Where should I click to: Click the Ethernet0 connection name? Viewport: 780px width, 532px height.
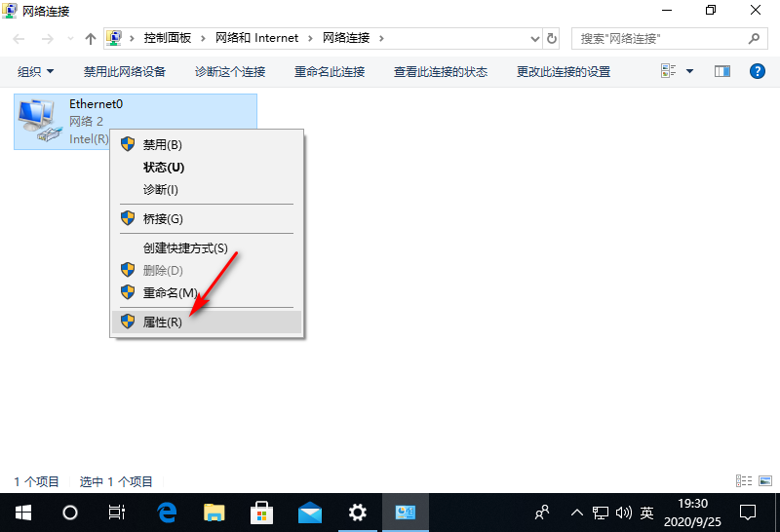pyautogui.click(x=96, y=104)
